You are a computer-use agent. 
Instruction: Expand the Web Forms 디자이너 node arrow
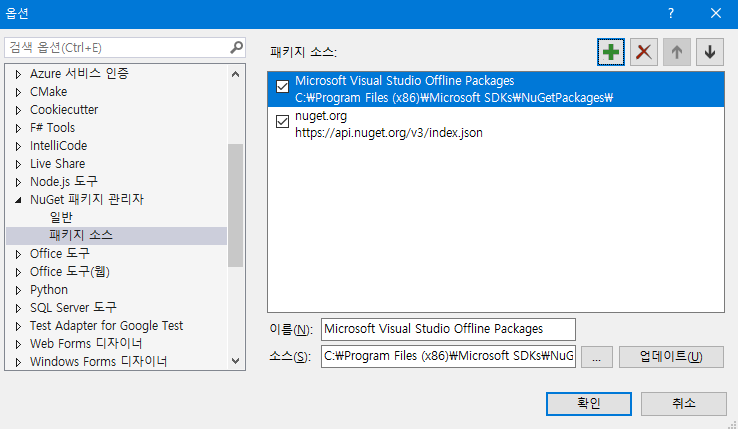(18, 344)
